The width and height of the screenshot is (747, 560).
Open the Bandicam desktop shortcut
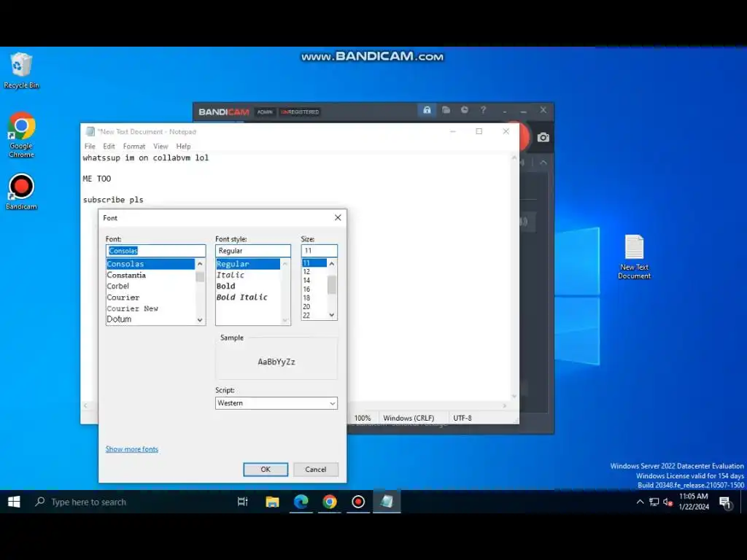tap(21, 192)
